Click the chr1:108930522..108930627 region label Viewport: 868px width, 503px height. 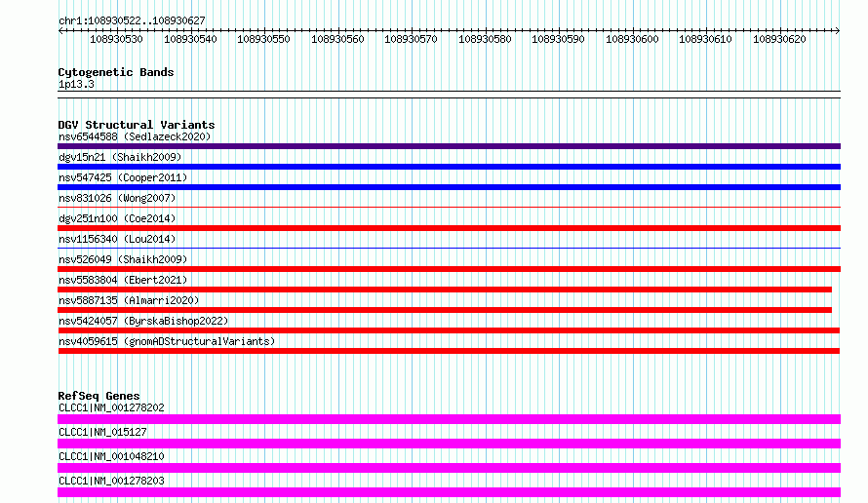point(132,20)
